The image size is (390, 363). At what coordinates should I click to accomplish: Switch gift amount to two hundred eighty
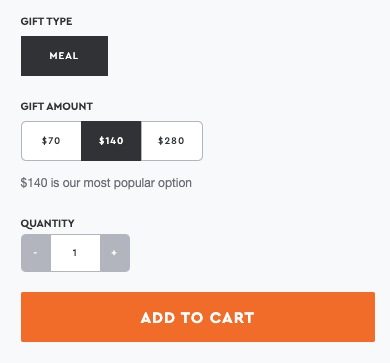[172, 141]
